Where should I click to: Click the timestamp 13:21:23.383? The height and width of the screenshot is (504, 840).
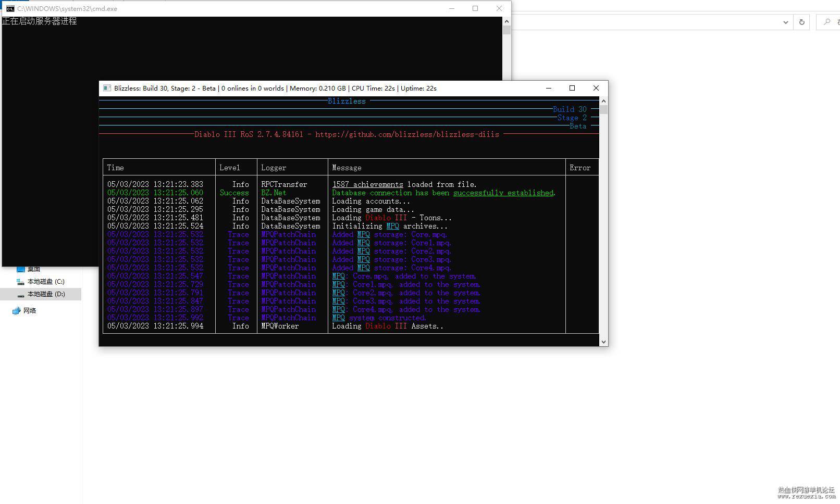(178, 184)
